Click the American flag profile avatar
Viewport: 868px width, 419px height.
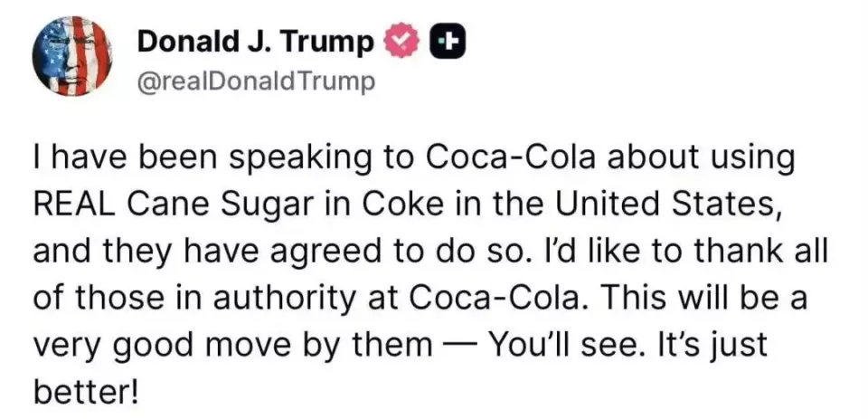click(72, 56)
